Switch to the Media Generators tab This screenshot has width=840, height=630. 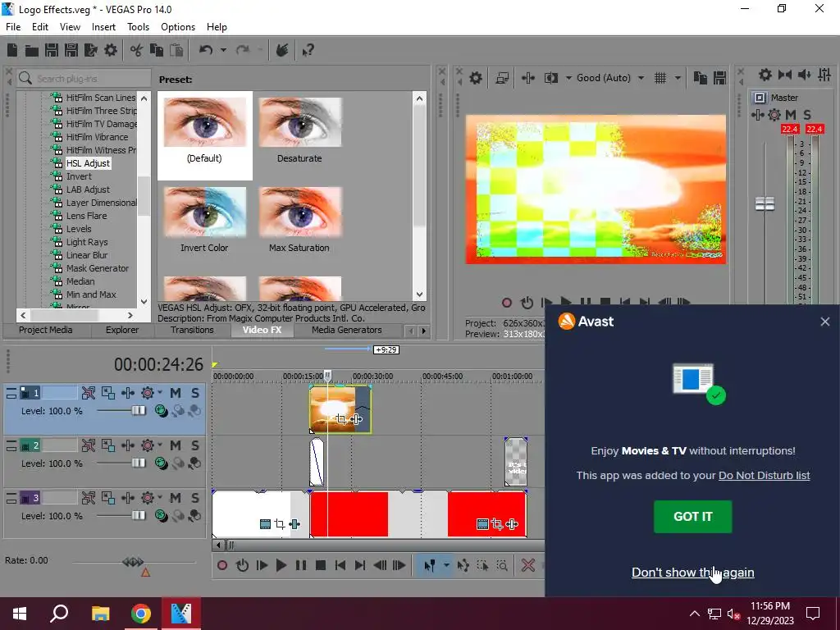pos(347,330)
